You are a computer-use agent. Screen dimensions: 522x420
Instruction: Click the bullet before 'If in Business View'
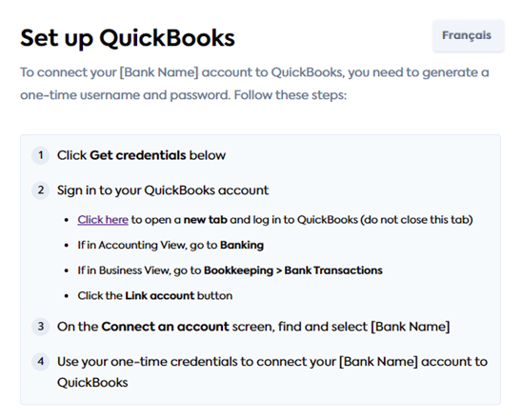(x=67, y=270)
